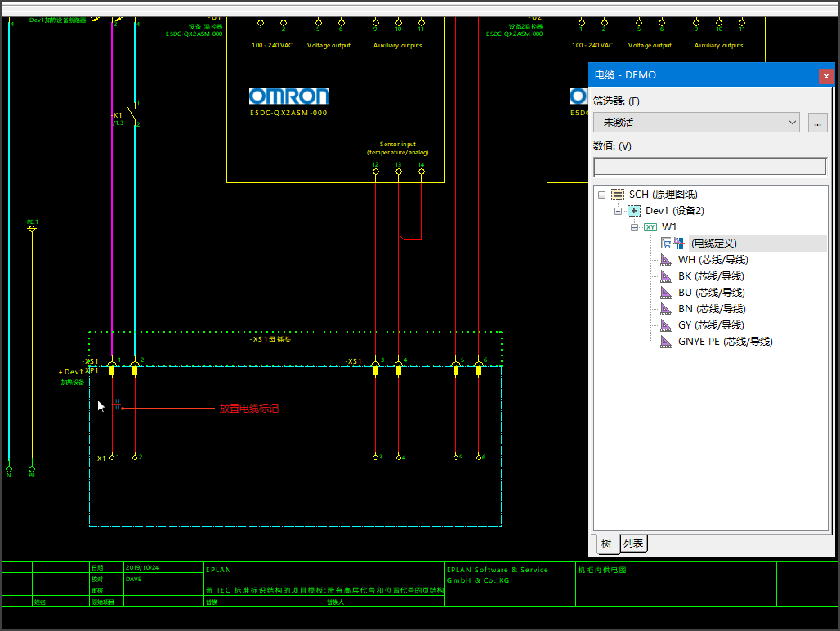Click the -X1 terminal strip label
The image size is (840, 631).
coord(100,459)
